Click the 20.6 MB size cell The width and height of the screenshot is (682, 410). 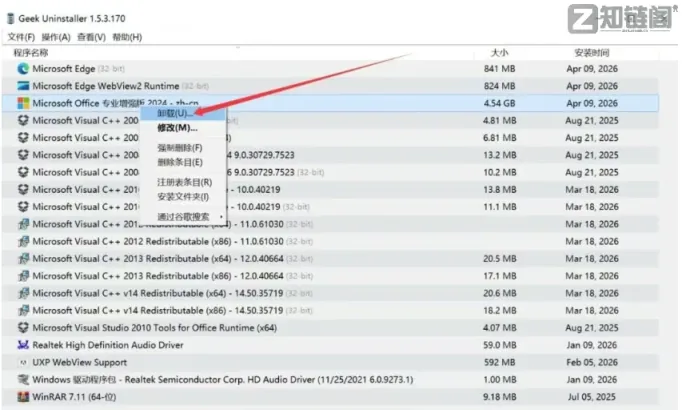(x=499, y=293)
